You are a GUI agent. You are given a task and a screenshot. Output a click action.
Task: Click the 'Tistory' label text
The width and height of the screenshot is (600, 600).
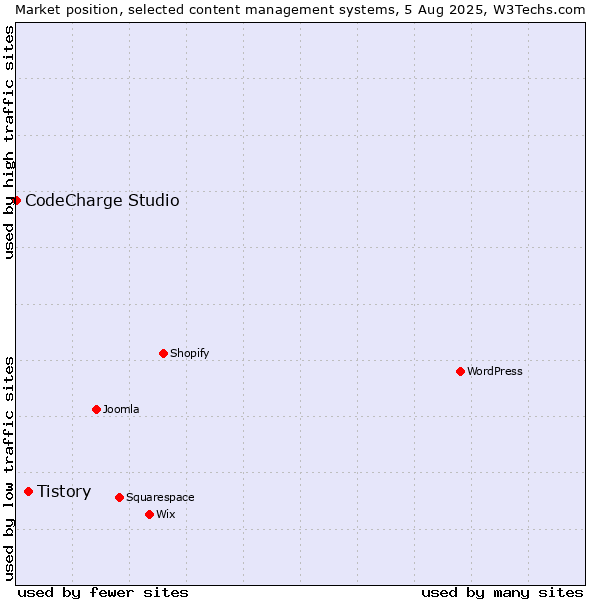pos(64,492)
